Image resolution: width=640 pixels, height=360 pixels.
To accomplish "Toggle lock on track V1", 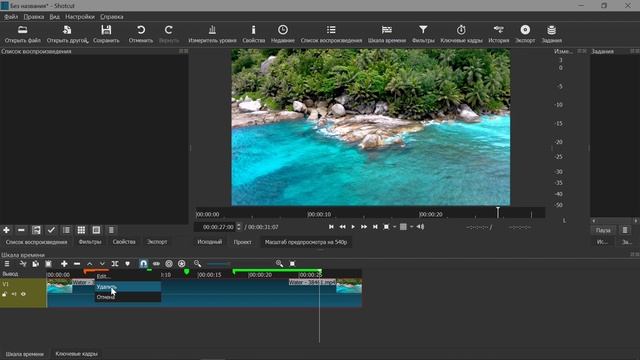I will [5, 294].
